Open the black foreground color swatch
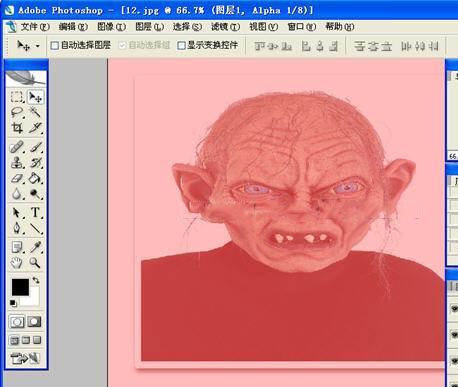The image size is (458, 387). pyautogui.click(x=20, y=287)
